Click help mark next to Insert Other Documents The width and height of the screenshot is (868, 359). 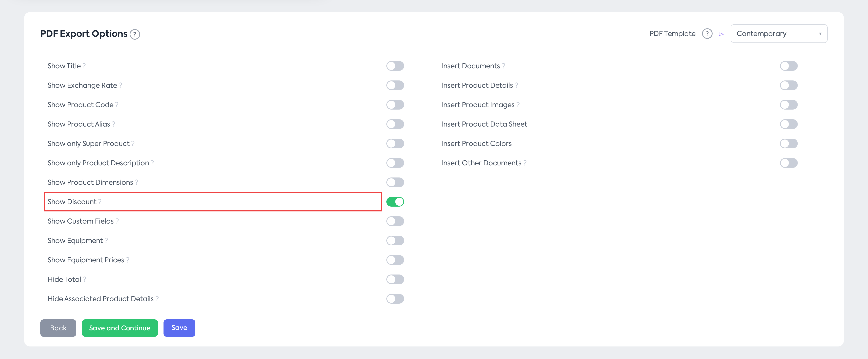(x=525, y=163)
